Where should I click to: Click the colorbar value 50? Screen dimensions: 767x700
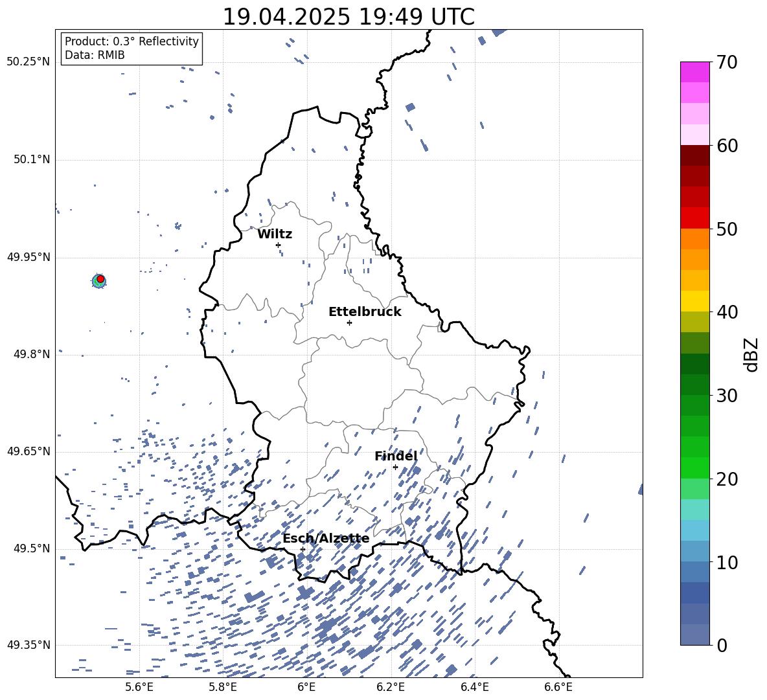727,229
